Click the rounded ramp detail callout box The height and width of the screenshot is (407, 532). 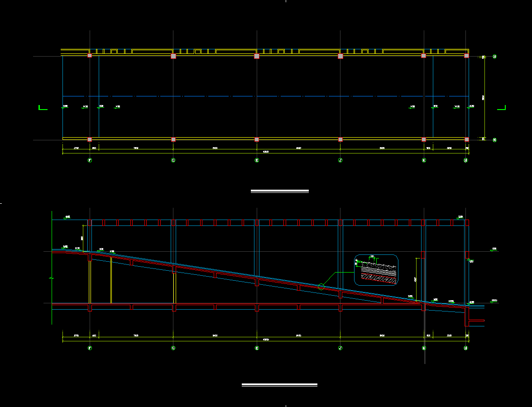point(376,270)
